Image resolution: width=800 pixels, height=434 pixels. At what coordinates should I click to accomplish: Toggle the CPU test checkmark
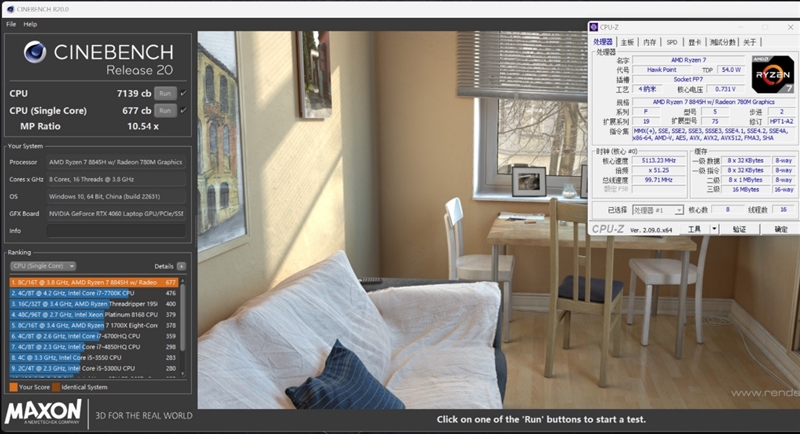click(x=183, y=93)
